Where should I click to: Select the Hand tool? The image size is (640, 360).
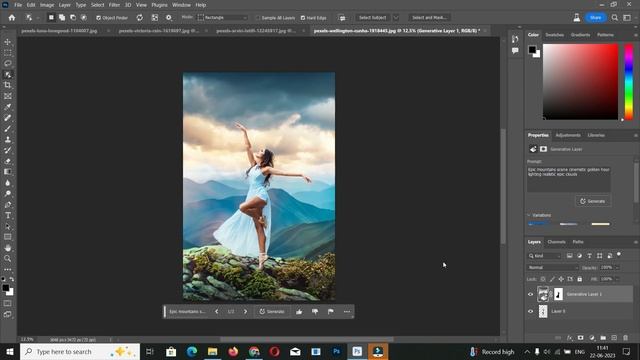point(8,248)
